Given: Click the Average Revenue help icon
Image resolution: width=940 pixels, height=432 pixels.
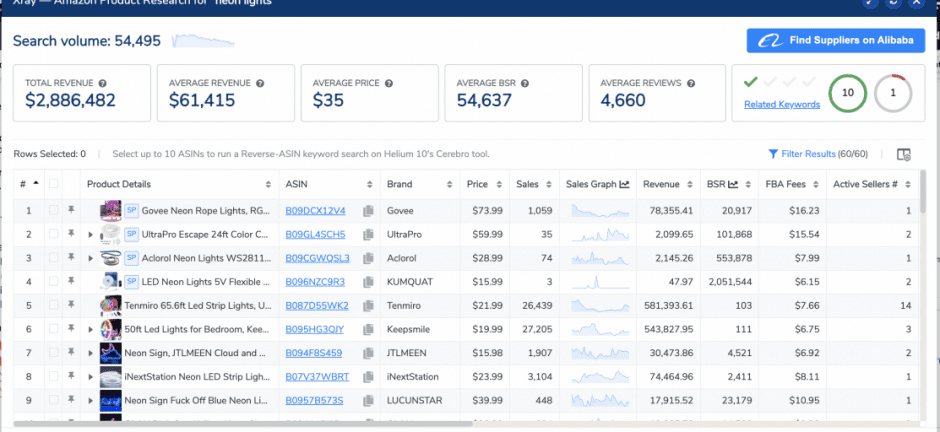Looking at the screenshot, I should (260, 83).
